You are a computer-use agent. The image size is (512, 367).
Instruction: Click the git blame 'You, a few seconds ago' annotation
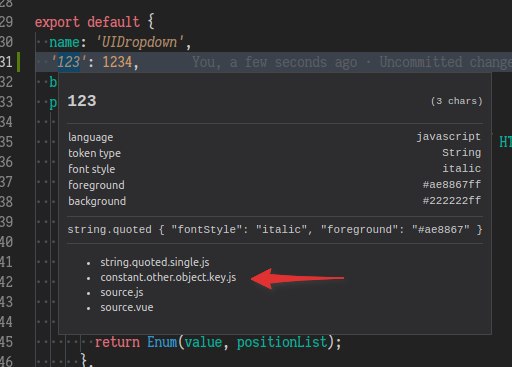[274, 62]
